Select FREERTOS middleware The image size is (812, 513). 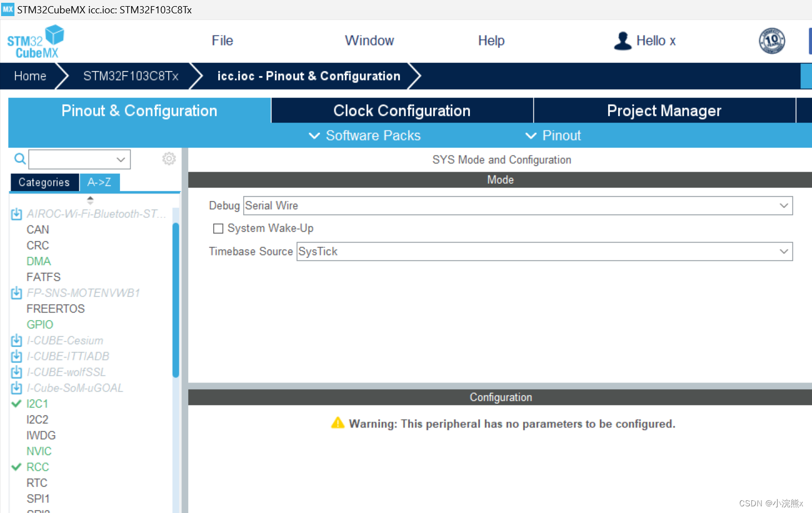[x=56, y=309]
